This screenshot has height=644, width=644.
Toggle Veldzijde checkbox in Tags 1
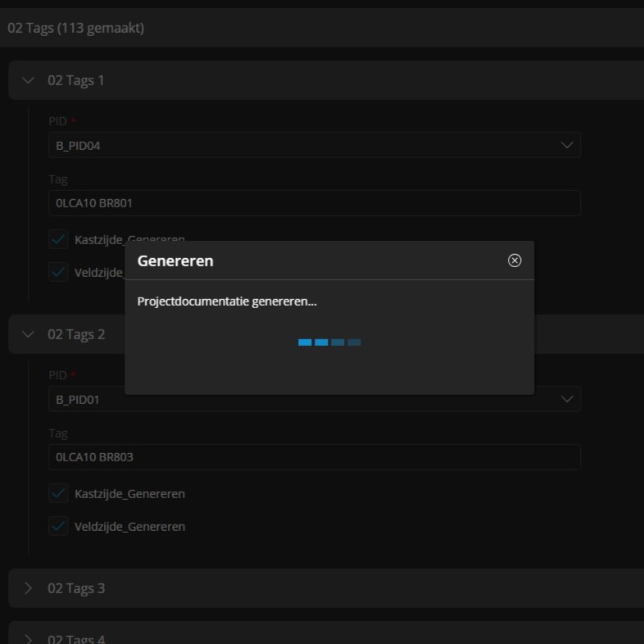(x=58, y=272)
